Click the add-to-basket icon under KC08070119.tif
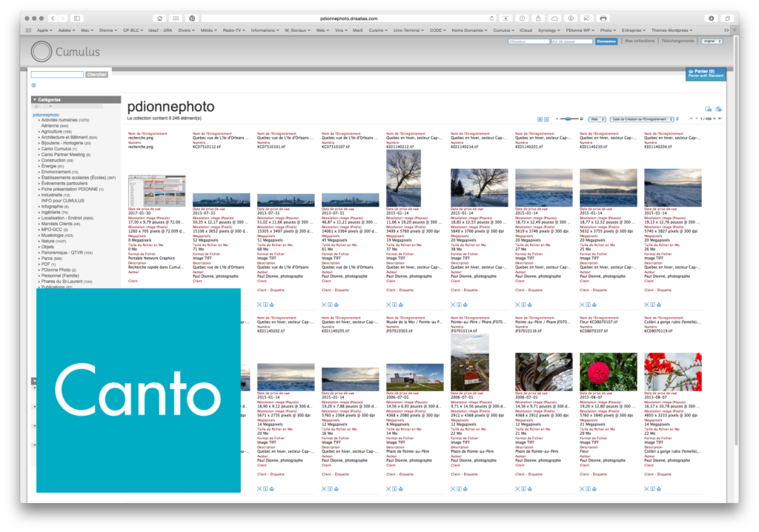 point(659,489)
